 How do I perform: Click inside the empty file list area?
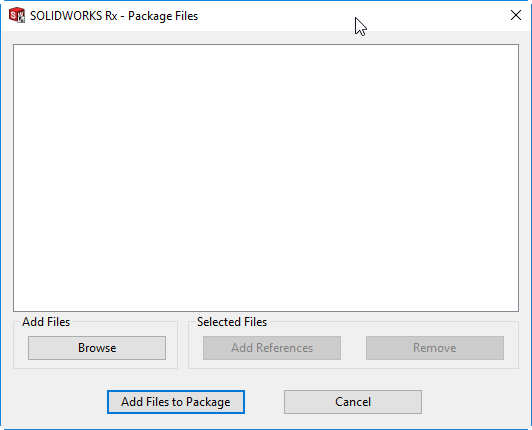pos(266,178)
